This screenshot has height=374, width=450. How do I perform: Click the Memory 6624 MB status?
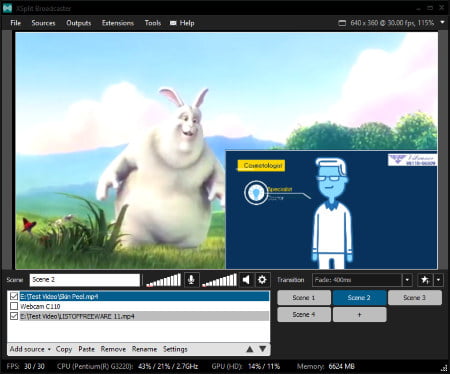pos(326,366)
